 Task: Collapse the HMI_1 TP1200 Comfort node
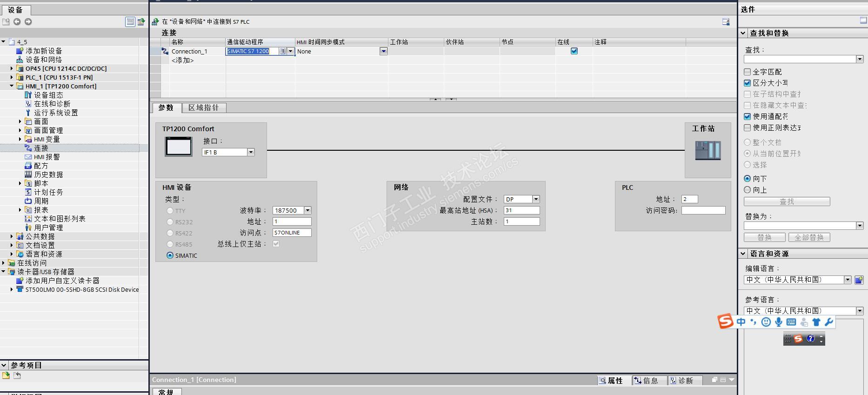[12, 86]
